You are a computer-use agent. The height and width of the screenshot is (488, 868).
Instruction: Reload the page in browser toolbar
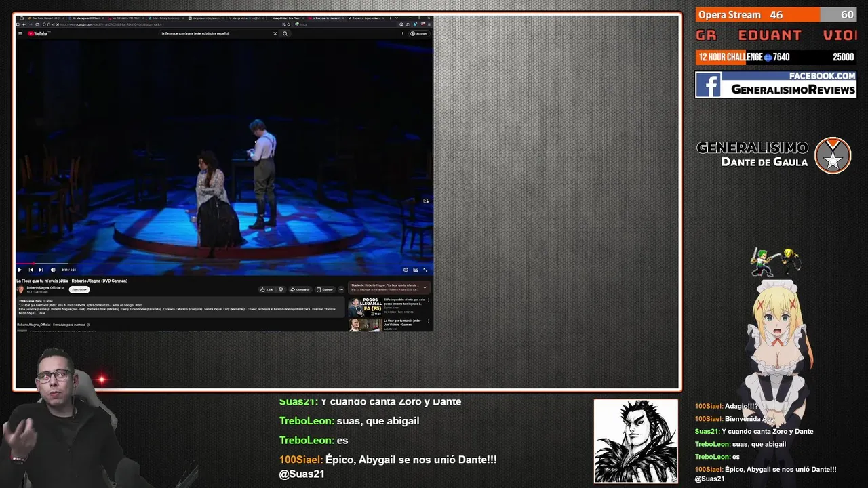pos(37,24)
